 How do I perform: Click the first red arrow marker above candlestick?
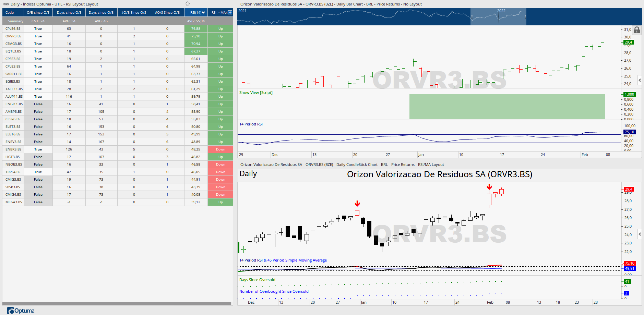357,204
